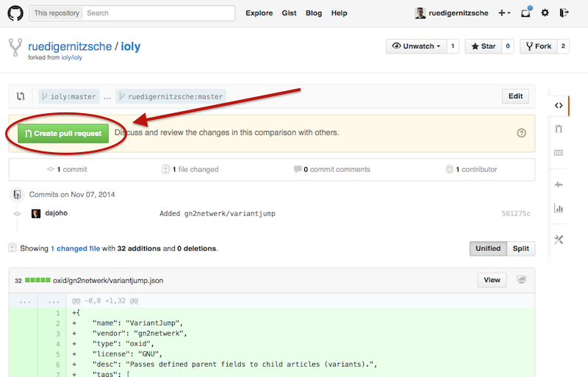Screen dimensions: 588x377
Task: Open ruedigernitzsche profile name link
Action: coord(458,13)
